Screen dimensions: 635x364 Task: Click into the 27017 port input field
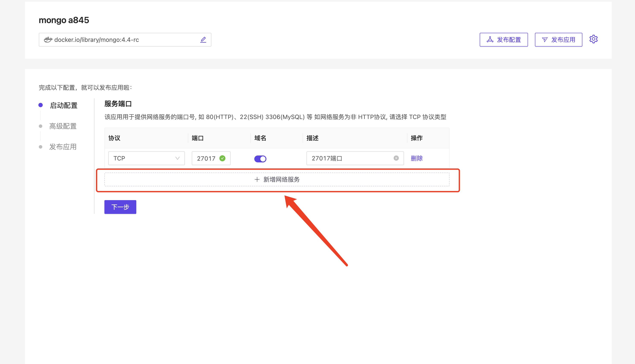tap(206, 158)
